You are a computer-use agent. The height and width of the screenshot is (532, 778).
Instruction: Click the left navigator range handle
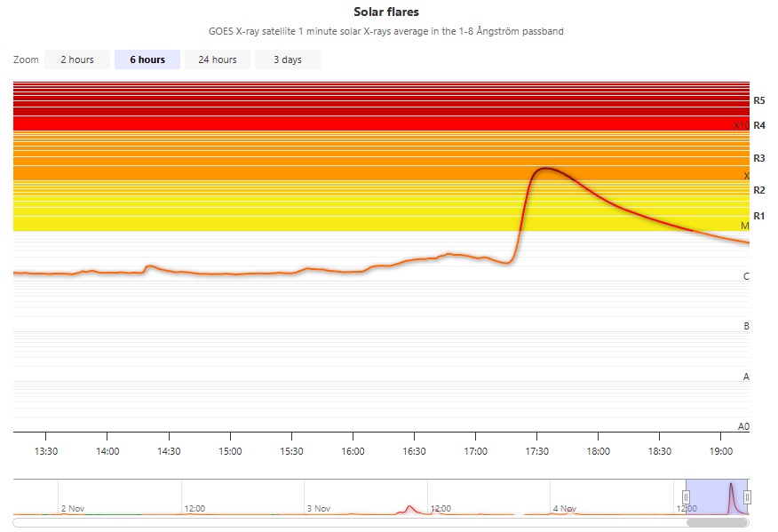point(686,496)
